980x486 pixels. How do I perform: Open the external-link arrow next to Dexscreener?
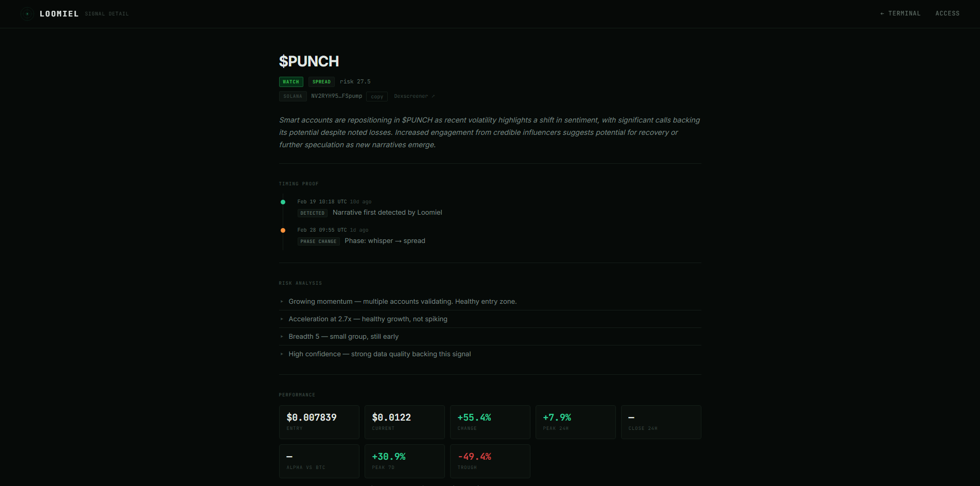433,96
